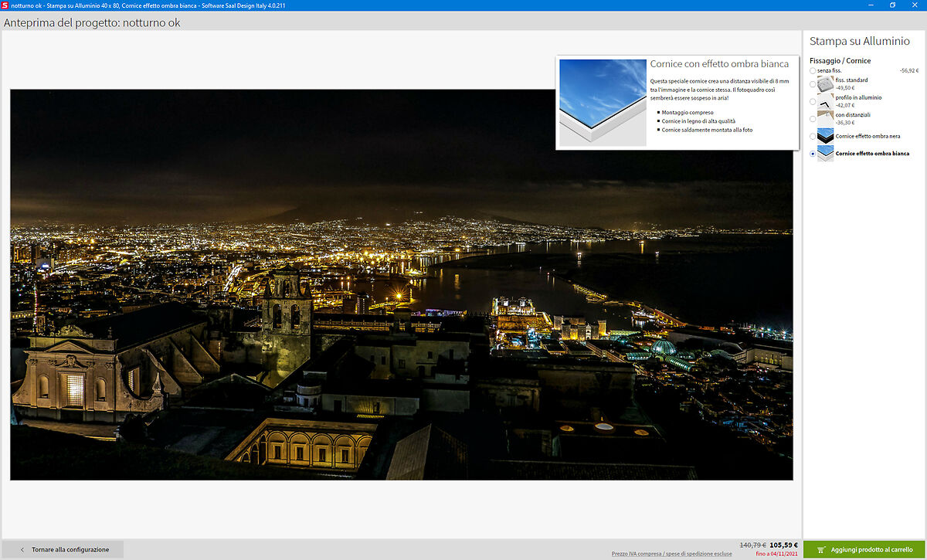Pick the 'con distanziali' radio option
The height and width of the screenshot is (560, 927).
[813, 119]
